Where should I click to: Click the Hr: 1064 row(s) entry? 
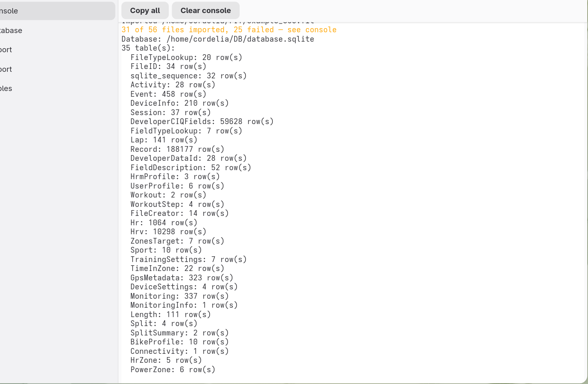(x=164, y=223)
